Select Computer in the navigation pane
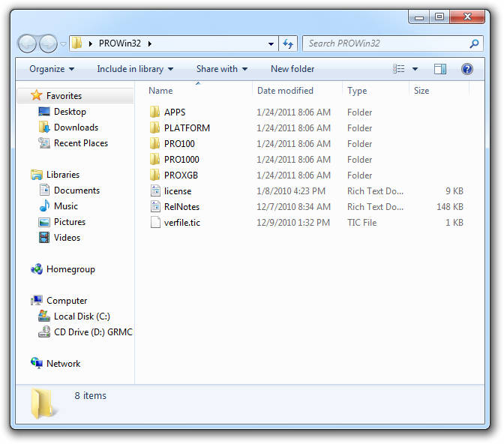This screenshot has width=504, height=444. tap(58, 301)
